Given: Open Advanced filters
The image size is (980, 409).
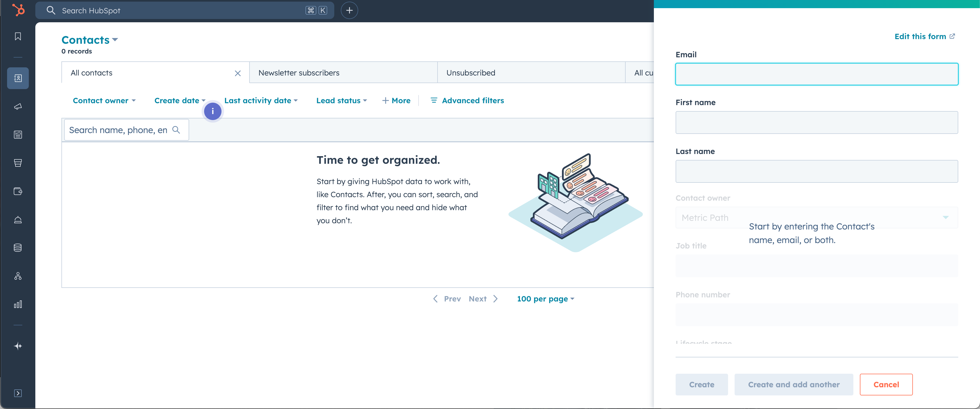Looking at the screenshot, I should coord(467,100).
